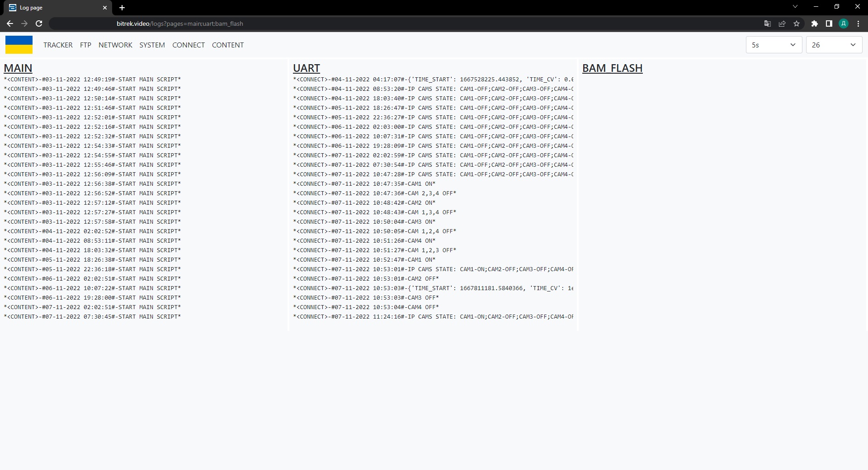Reload the page with refresh icon
The width and height of the screenshot is (868, 470).
coord(39,23)
